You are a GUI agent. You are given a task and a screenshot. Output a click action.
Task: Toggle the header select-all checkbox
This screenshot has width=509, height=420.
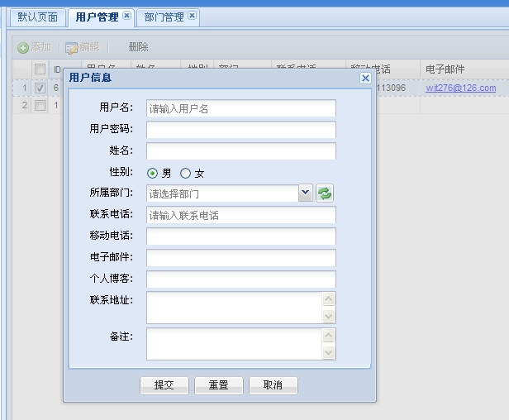point(40,69)
